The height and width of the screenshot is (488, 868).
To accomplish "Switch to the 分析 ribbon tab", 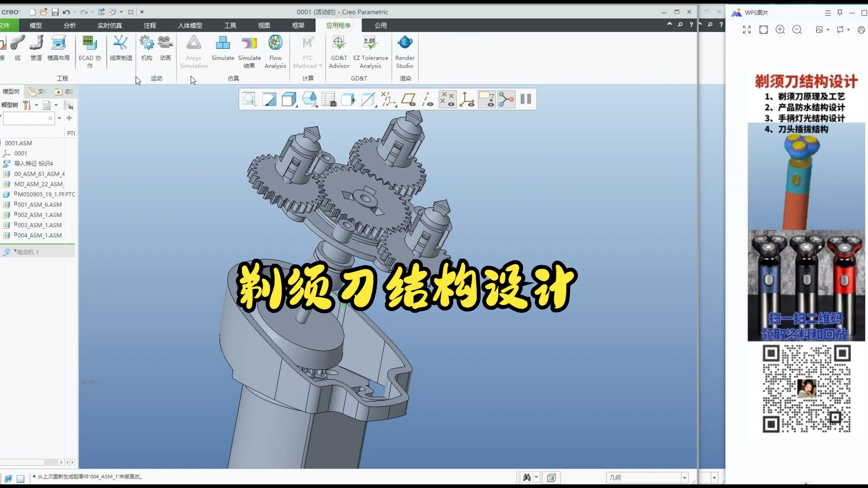I will (x=70, y=25).
